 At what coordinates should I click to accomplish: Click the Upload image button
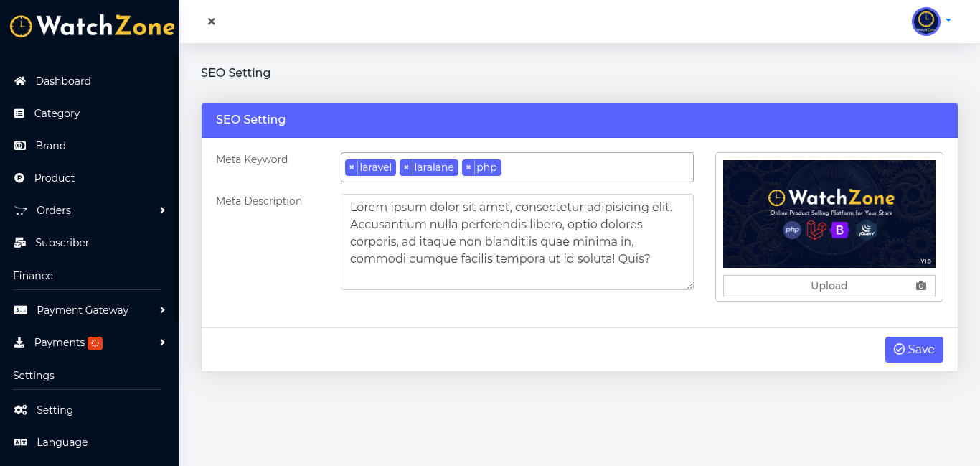(x=829, y=286)
